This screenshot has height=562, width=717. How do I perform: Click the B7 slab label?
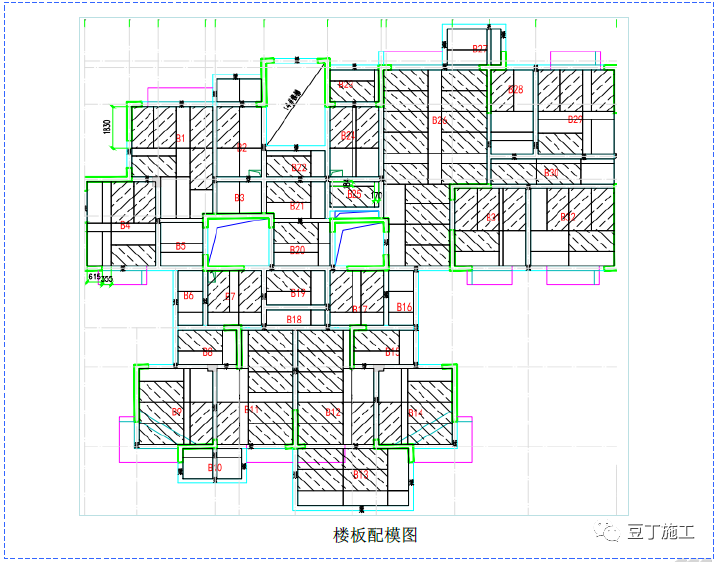point(230,296)
